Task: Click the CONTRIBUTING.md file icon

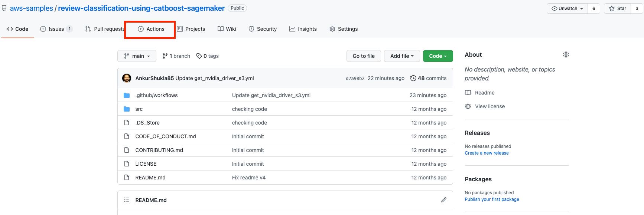Action: pyautogui.click(x=127, y=150)
